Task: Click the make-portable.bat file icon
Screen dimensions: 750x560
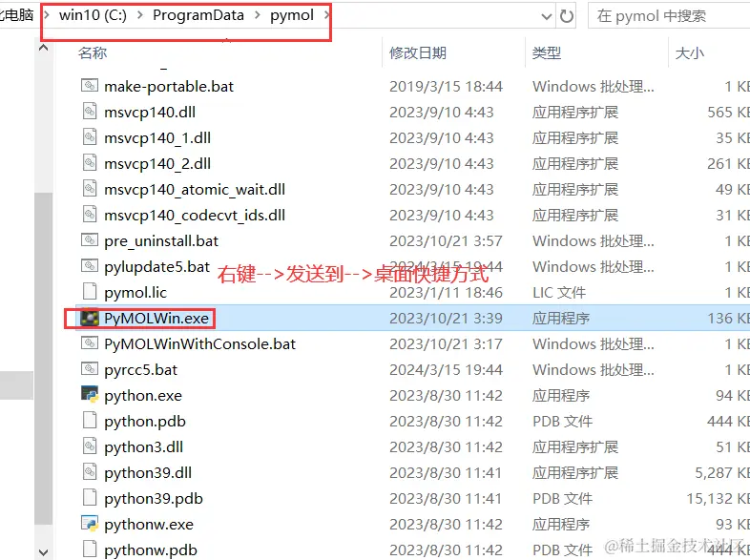Action: (x=90, y=86)
